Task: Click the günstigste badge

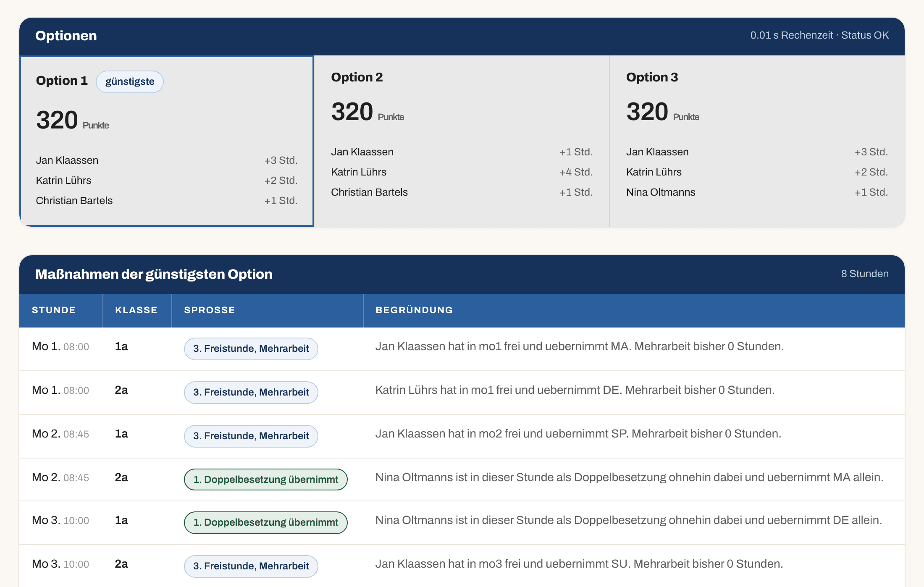Action: pos(130,81)
